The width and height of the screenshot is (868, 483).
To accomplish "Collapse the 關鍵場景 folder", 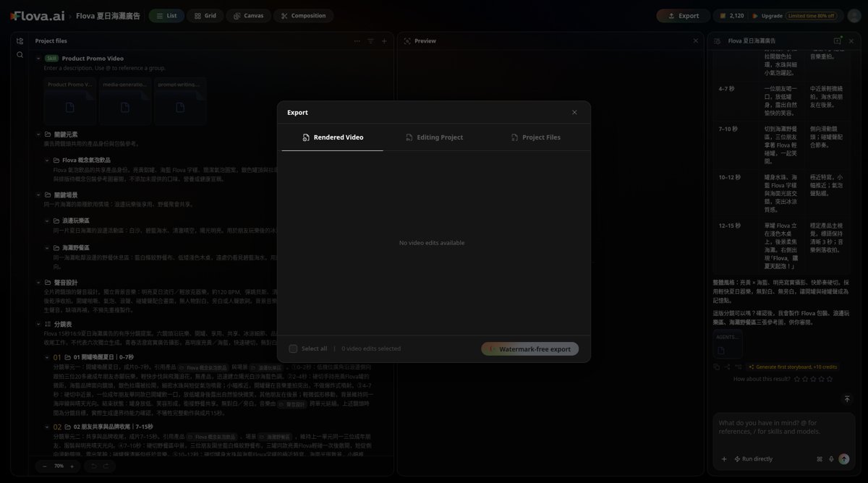I will (x=38, y=195).
